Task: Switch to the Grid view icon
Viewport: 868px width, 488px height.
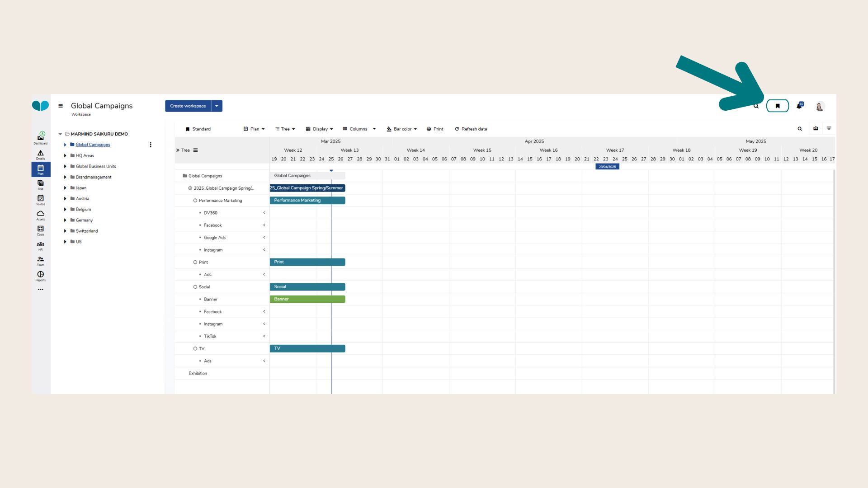Action: pyautogui.click(x=40, y=184)
